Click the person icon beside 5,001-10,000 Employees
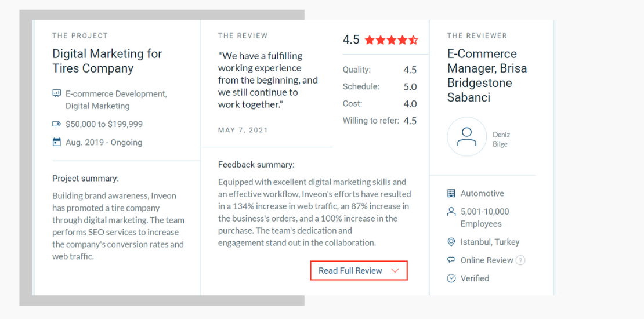This screenshot has width=644, height=319. point(451,212)
